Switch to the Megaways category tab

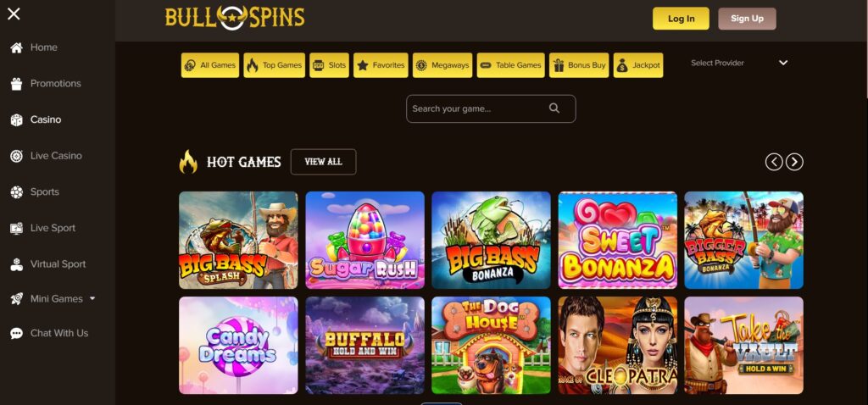click(442, 65)
